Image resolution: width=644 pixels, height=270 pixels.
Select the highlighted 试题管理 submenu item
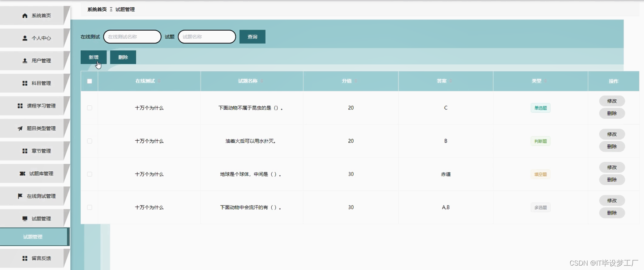(34, 237)
